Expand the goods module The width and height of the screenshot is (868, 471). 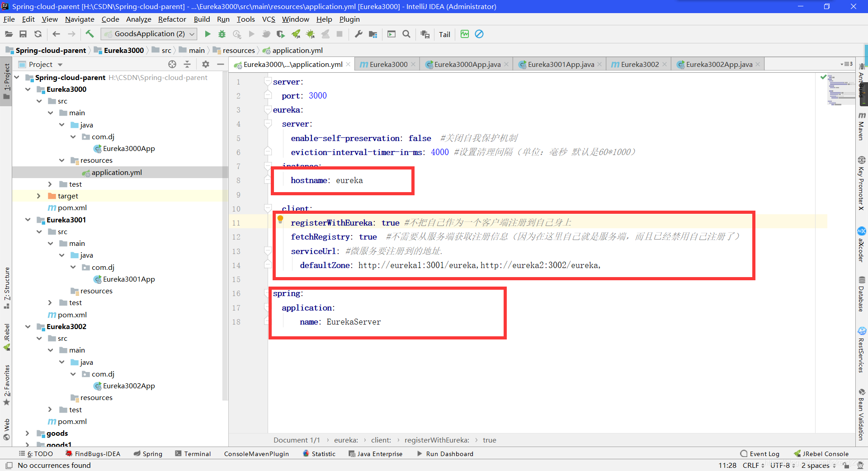coord(28,433)
